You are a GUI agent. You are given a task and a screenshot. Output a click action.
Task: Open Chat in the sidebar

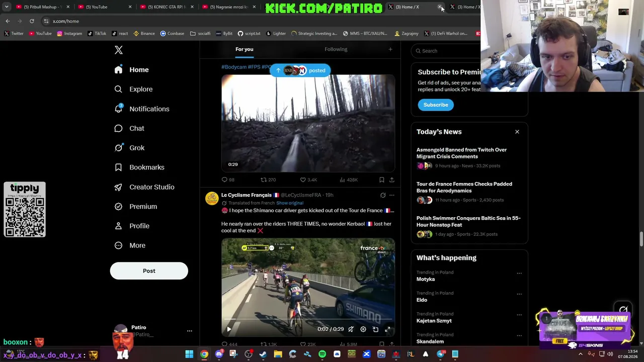pyautogui.click(x=129, y=128)
